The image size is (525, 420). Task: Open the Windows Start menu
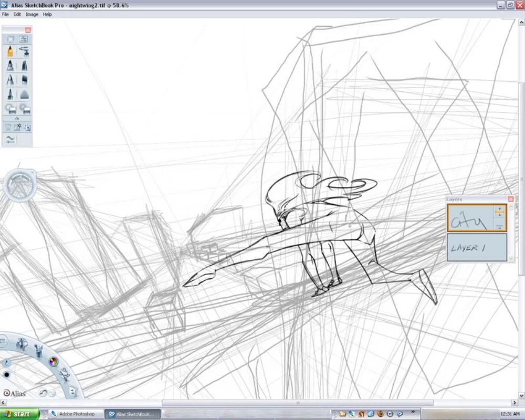tap(19, 414)
